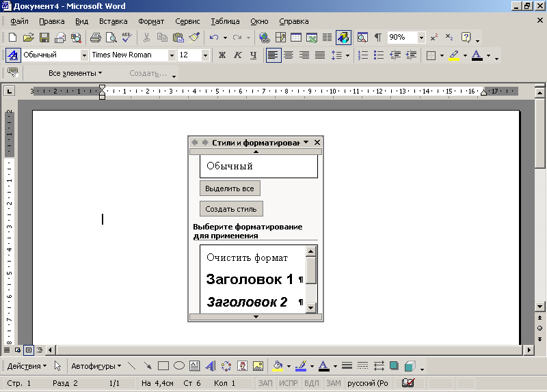Save the document with floppy icon
Screen dimensions: 547x392
point(44,38)
